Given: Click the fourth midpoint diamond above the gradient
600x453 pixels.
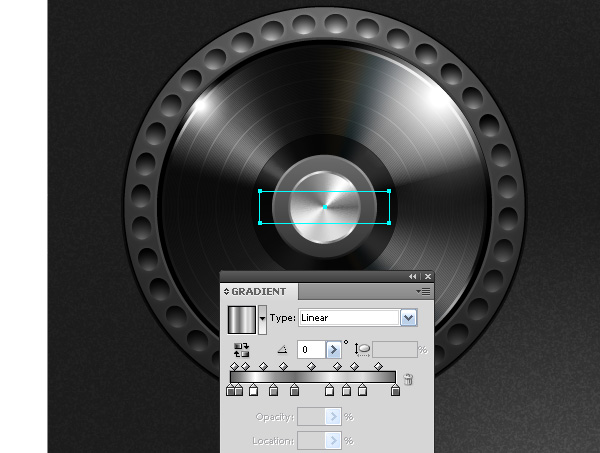Looking at the screenshot, I should pos(283,367).
